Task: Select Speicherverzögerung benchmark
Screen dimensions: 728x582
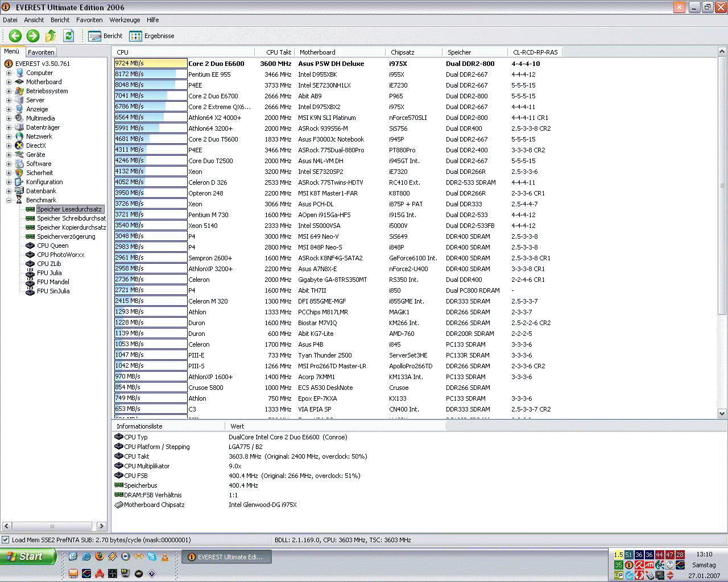Action: click(66, 236)
